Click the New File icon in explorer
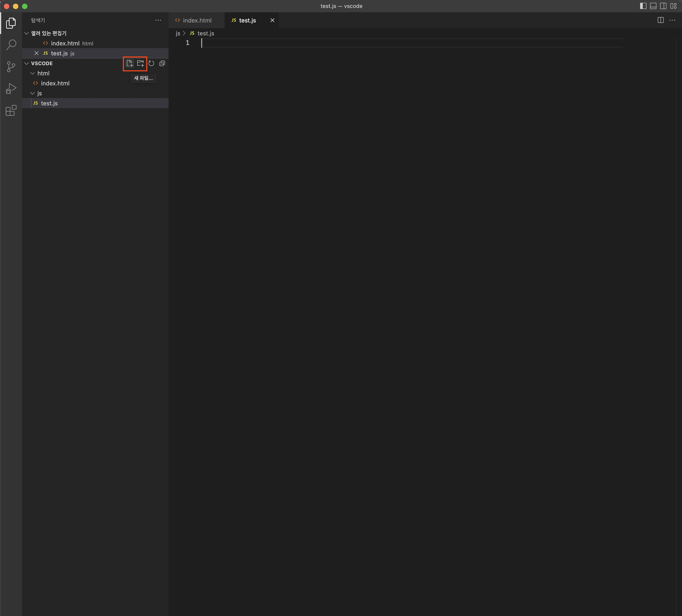This screenshot has height=616, width=682. pyautogui.click(x=130, y=64)
